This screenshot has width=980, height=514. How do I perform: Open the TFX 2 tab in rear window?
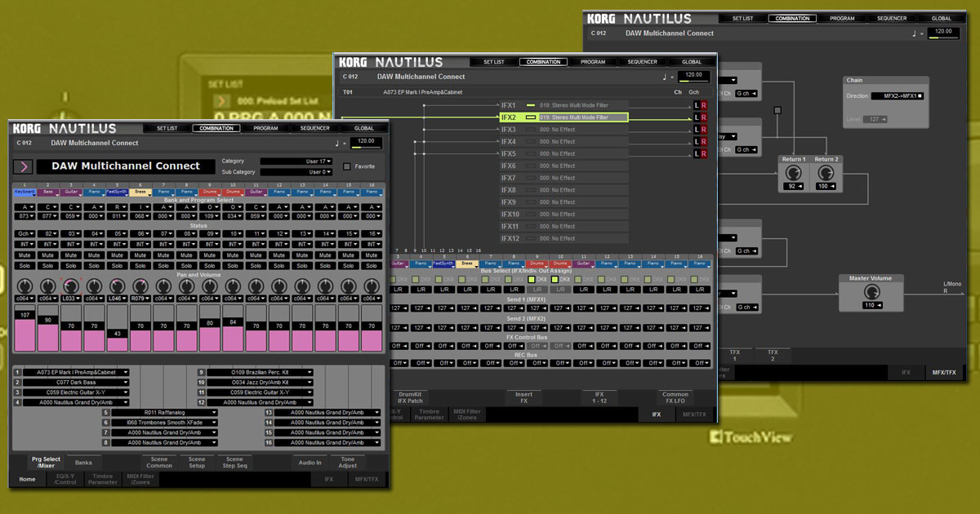point(773,356)
